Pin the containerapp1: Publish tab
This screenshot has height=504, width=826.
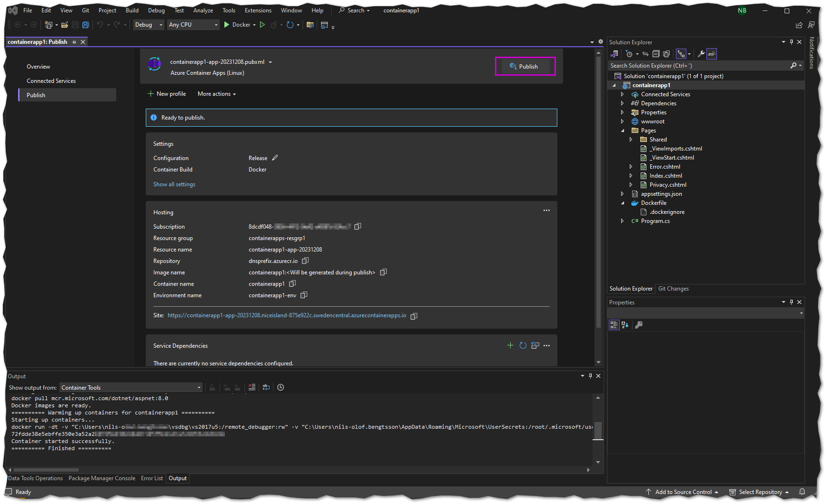click(x=74, y=42)
